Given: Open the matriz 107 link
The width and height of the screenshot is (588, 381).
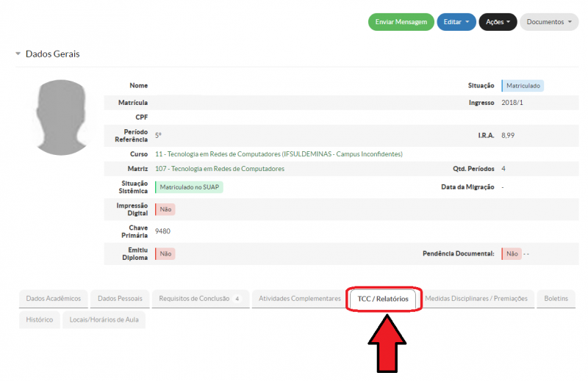Looking at the screenshot, I should (x=220, y=169).
